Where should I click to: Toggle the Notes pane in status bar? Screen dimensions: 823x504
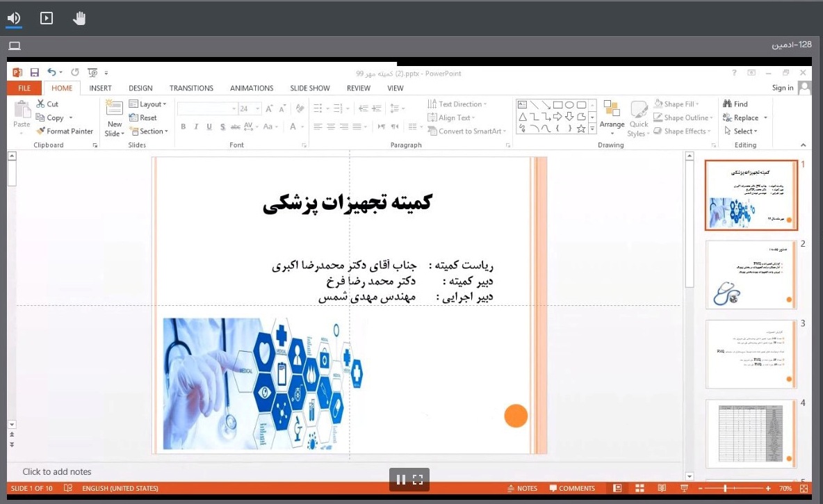tap(522, 488)
